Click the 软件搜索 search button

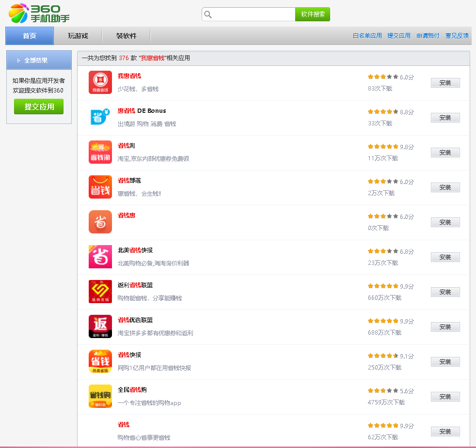point(313,14)
